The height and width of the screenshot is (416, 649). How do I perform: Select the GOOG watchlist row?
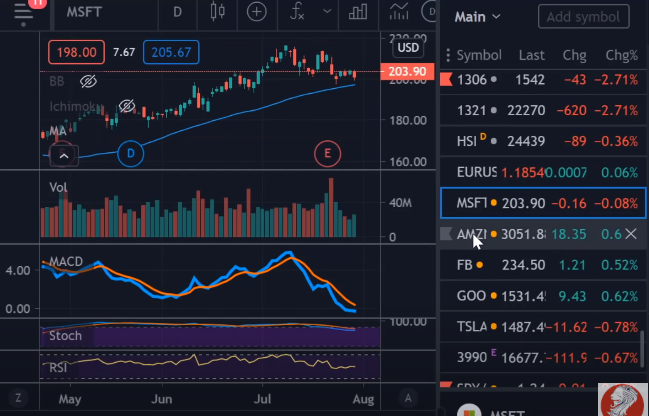point(543,296)
